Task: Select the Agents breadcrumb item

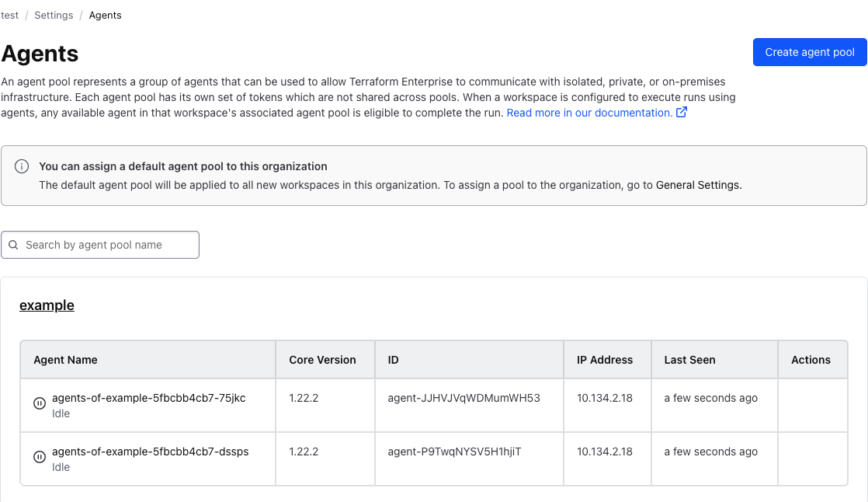Action: 105,16
